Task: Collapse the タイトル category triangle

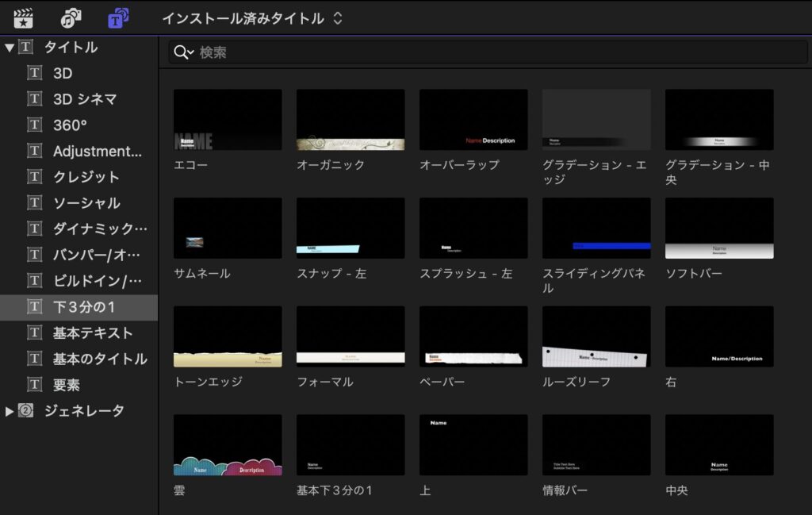Action: click(10, 48)
